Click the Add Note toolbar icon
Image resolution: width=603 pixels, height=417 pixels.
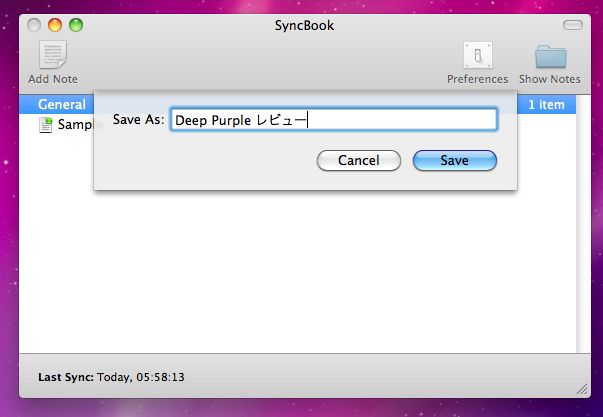pos(53,55)
